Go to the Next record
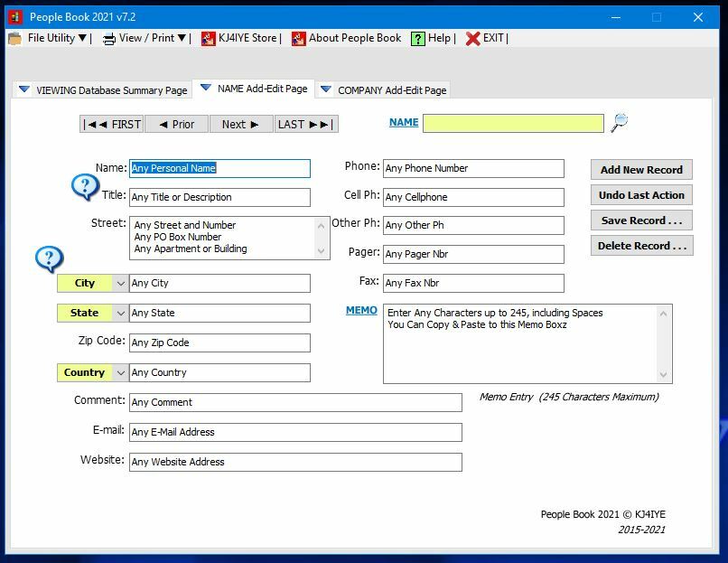The image size is (728, 563). pos(241,125)
